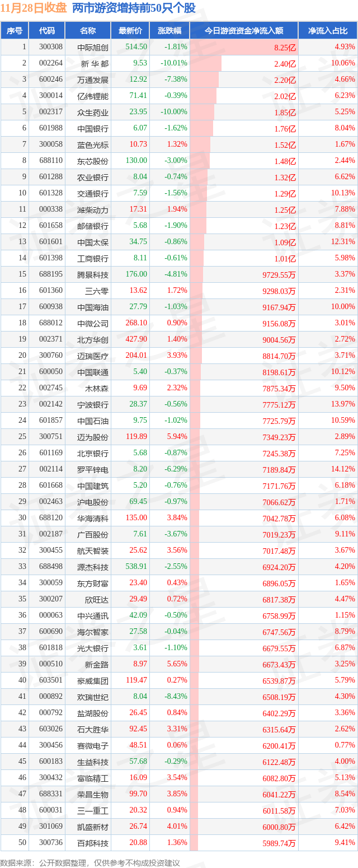Select stock name 百邦科技
This screenshot has width=358, height=868.
coord(93,843)
